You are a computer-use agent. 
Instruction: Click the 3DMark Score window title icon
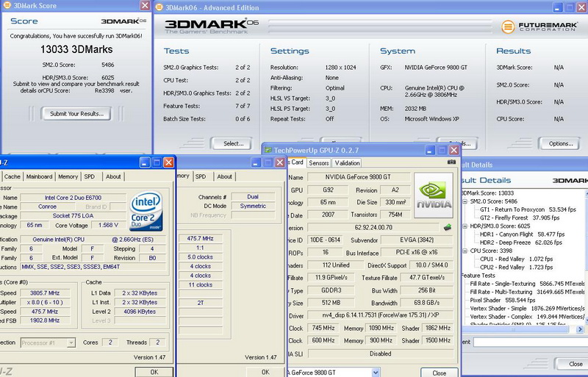pos(7,5)
